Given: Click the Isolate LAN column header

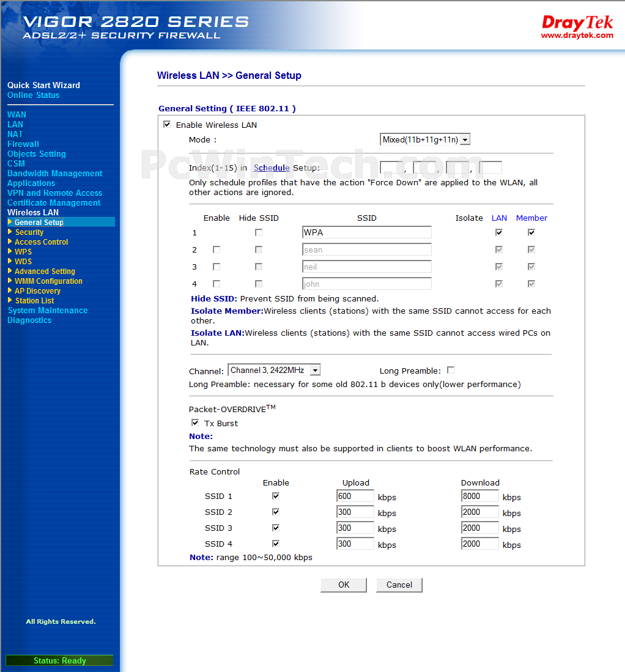Looking at the screenshot, I should point(499,218).
